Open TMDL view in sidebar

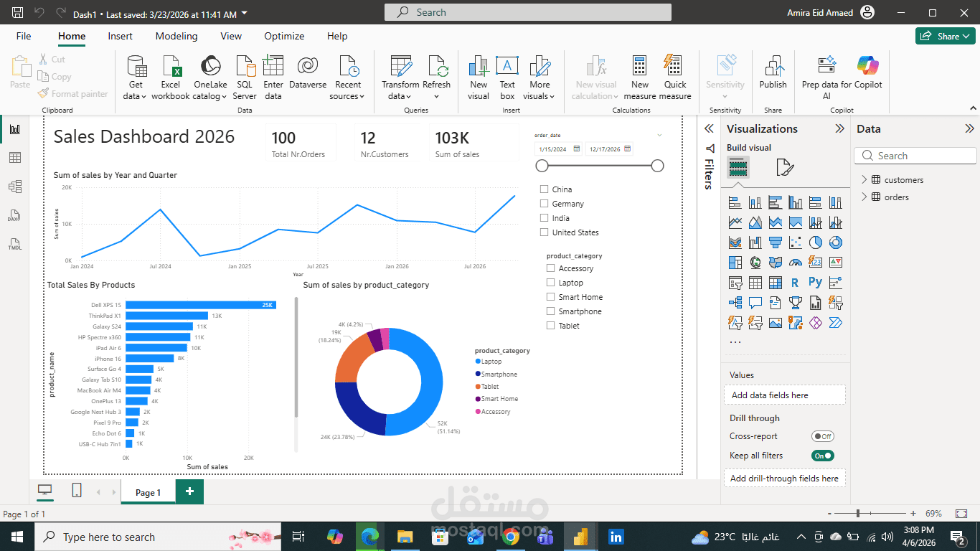[14, 244]
